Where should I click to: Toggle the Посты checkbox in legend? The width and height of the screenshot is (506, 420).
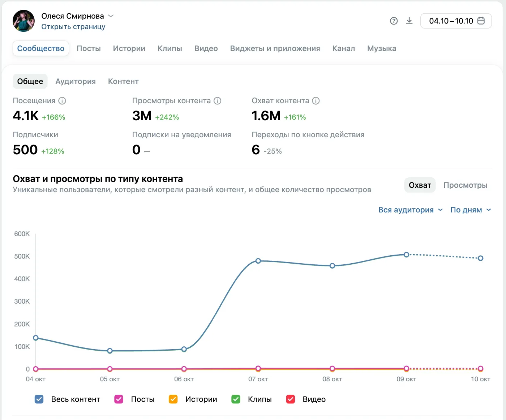coord(119,399)
